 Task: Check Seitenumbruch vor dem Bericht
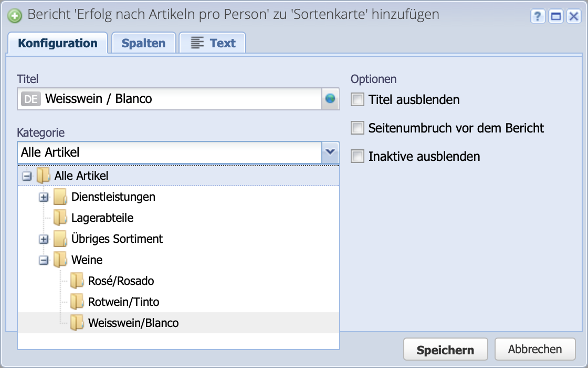pyautogui.click(x=358, y=128)
